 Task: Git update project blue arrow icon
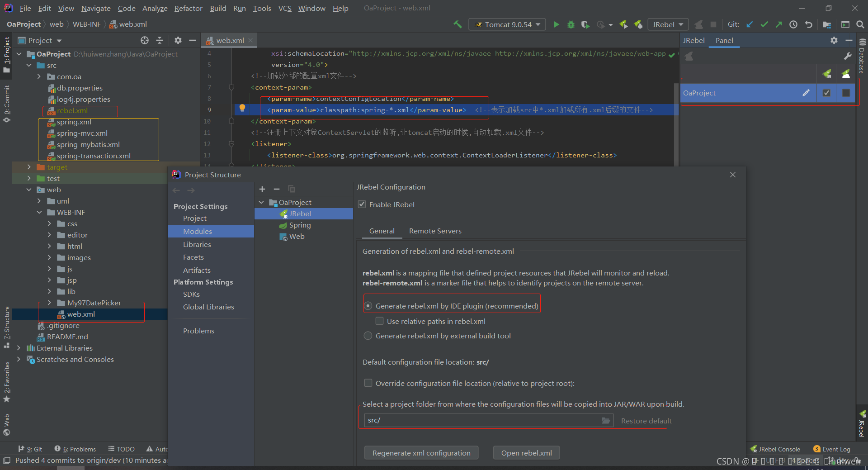(750, 24)
